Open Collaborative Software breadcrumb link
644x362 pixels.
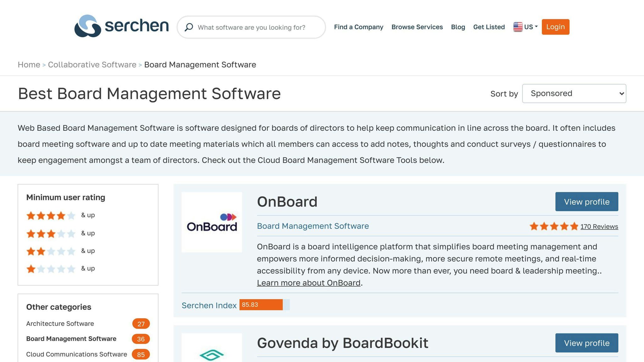click(92, 65)
